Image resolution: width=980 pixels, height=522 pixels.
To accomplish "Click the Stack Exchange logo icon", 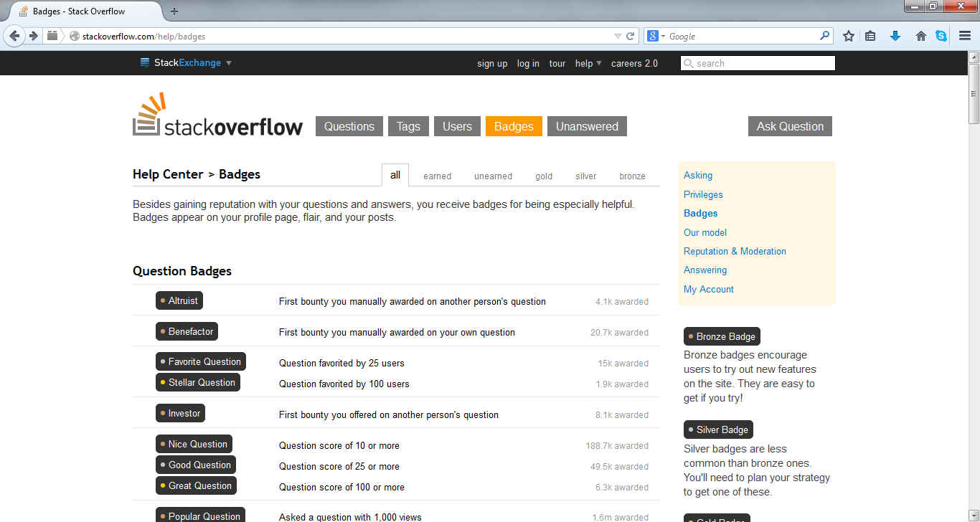I will tap(143, 62).
